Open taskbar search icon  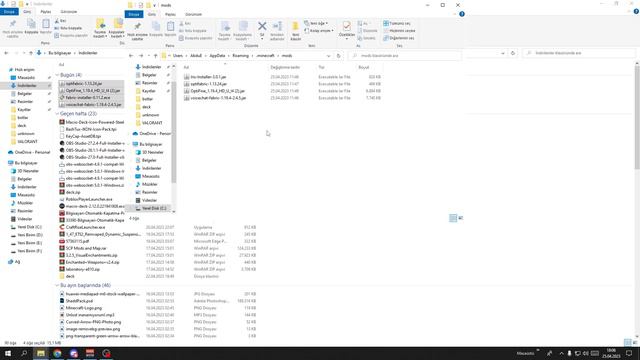[x=24, y=353]
